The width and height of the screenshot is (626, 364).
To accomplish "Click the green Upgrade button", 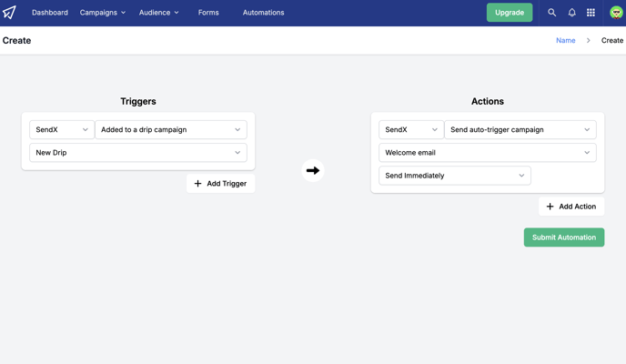I will (x=510, y=13).
